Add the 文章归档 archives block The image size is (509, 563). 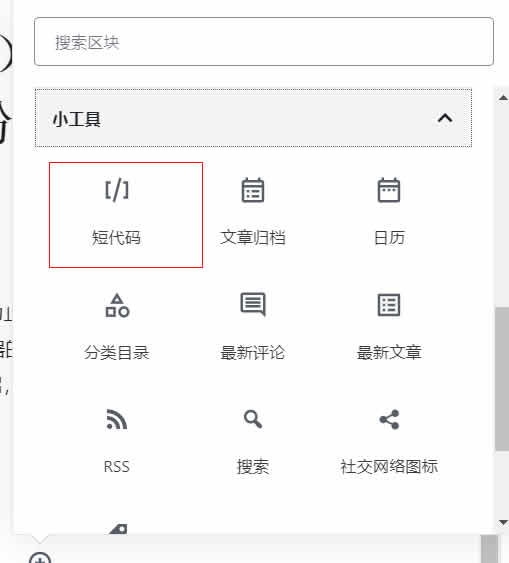coord(253,215)
